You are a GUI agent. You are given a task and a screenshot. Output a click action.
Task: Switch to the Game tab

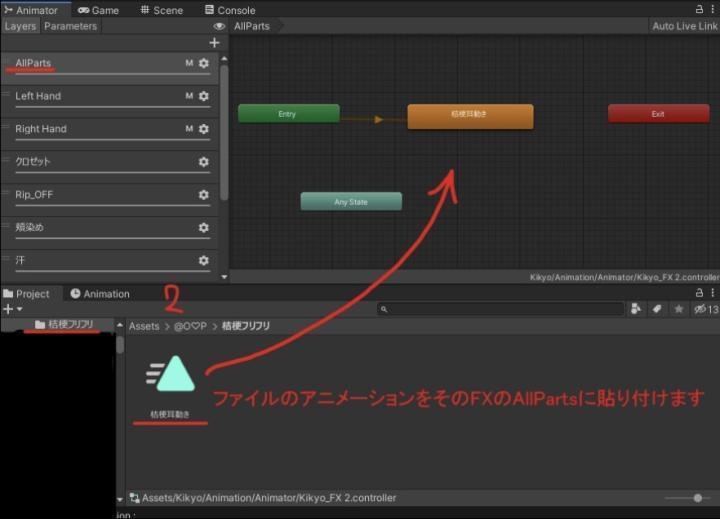coord(98,10)
